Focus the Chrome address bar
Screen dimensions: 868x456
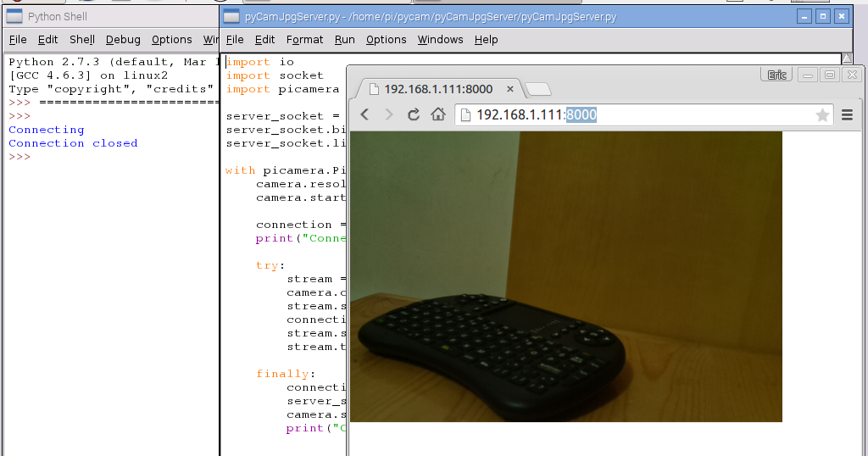pyautogui.click(x=644, y=114)
